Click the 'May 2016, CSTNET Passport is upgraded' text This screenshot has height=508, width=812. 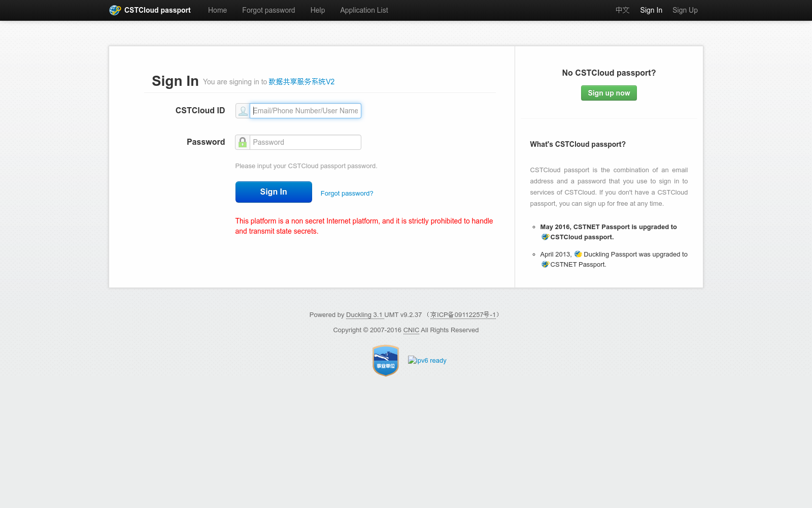608,227
